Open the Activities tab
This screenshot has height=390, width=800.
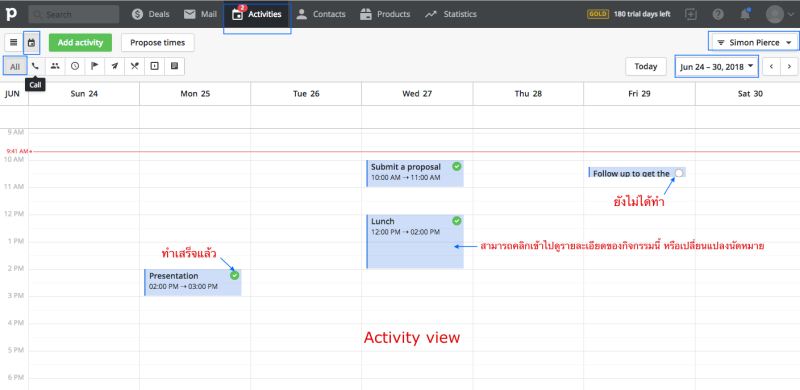click(257, 14)
